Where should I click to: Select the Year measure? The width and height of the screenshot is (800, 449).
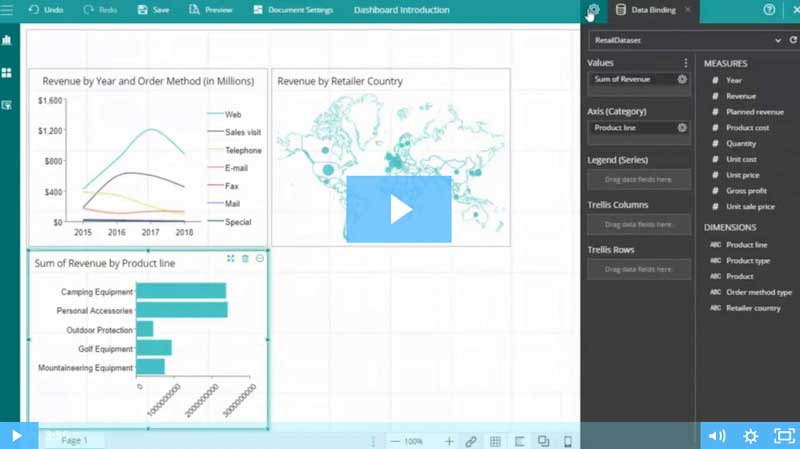[734, 80]
